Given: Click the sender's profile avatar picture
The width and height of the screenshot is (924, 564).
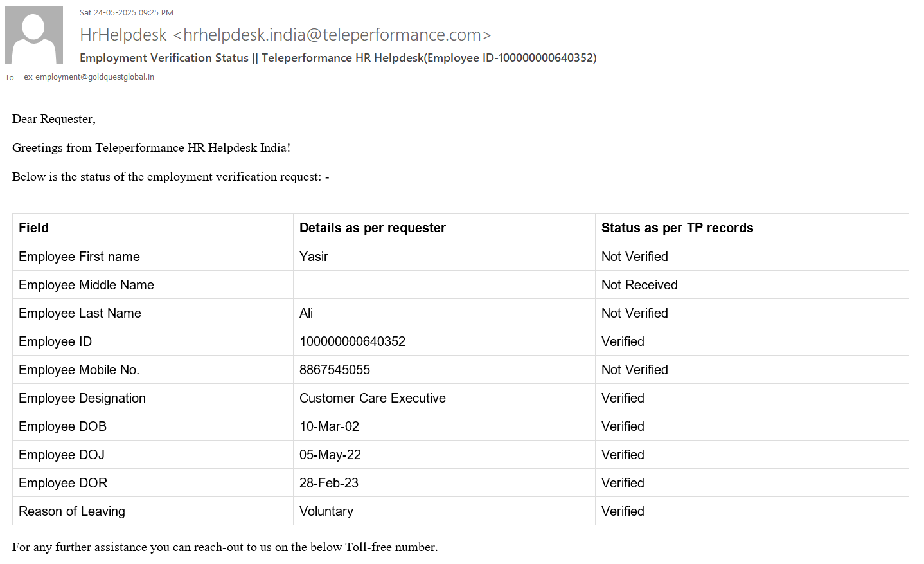Looking at the screenshot, I should click(x=34, y=35).
